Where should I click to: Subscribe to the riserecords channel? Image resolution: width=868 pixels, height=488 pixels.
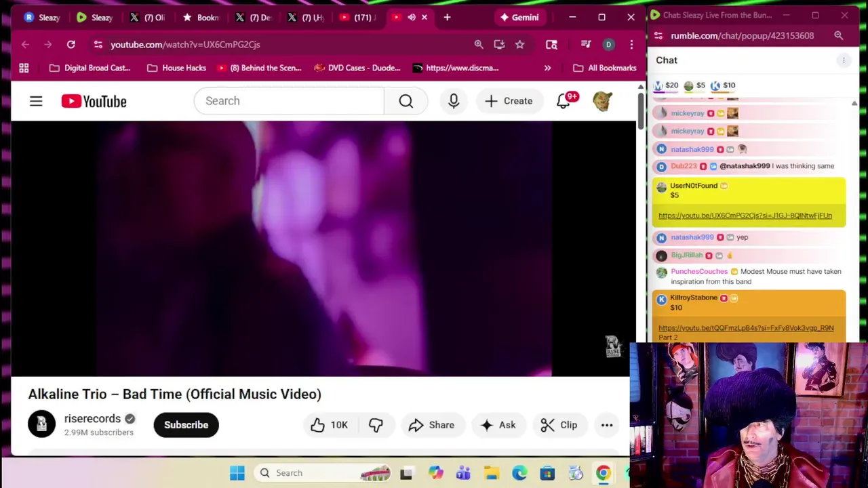tap(186, 425)
